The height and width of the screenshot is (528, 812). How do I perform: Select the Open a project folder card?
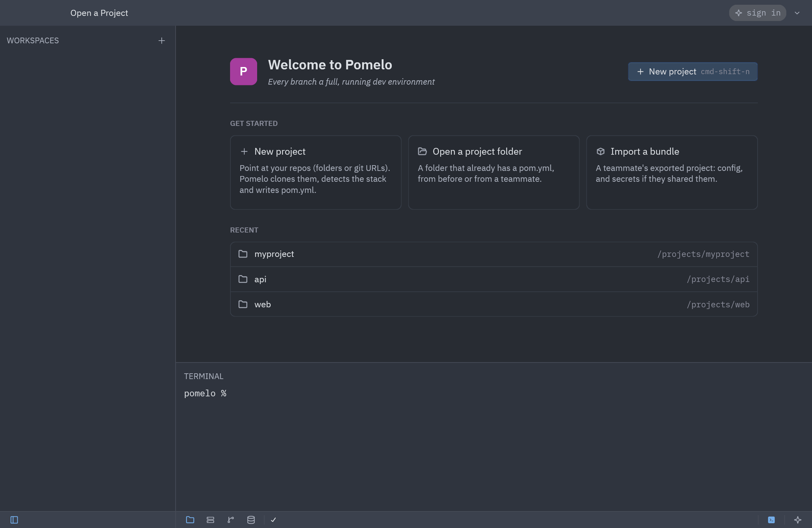pos(494,172)
